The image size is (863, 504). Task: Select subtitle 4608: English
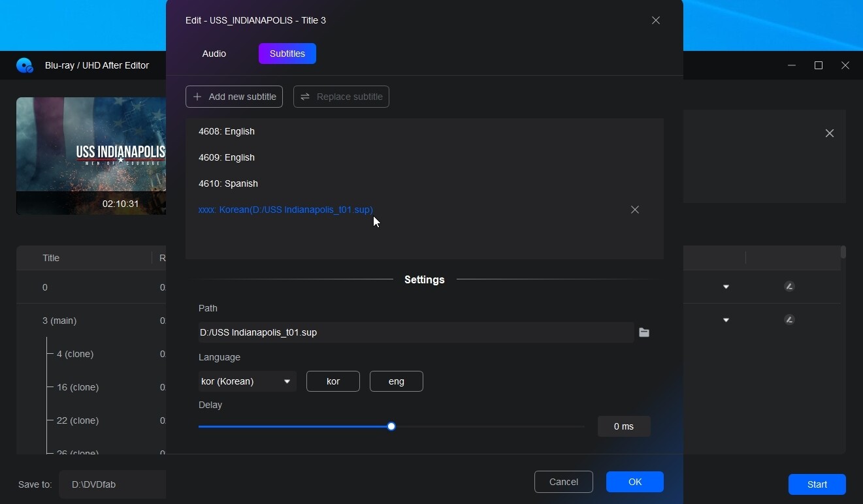[425, 131]
